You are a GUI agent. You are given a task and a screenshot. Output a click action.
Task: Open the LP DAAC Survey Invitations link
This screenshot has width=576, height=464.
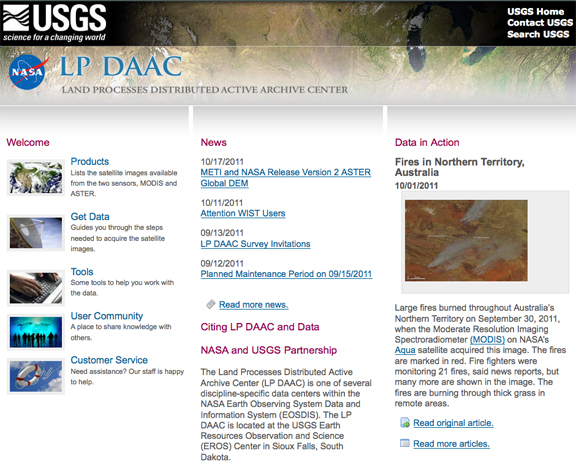(255, 244)
